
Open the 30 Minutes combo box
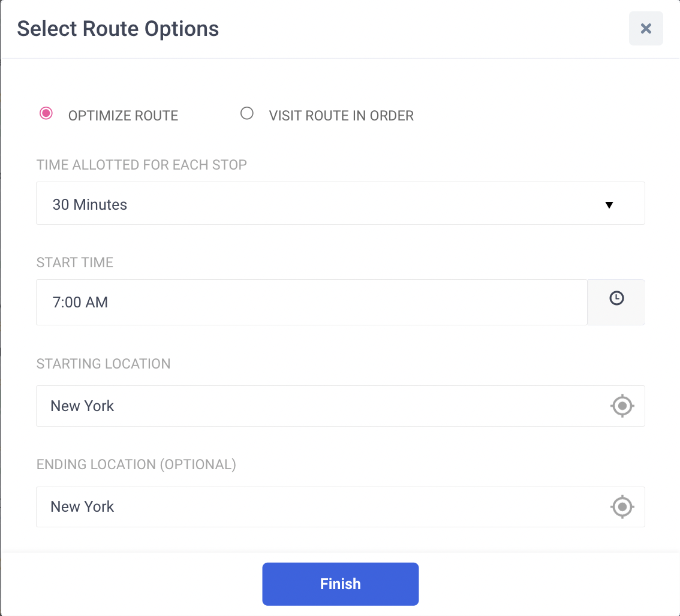tap(341, 203)
